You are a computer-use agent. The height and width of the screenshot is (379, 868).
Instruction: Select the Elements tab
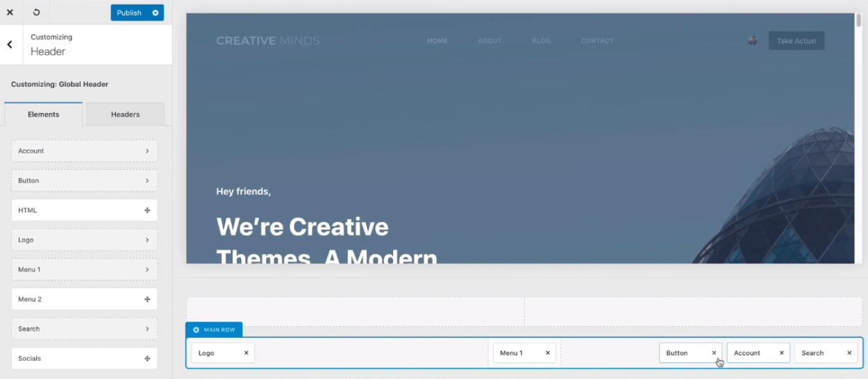pos(43,115)
